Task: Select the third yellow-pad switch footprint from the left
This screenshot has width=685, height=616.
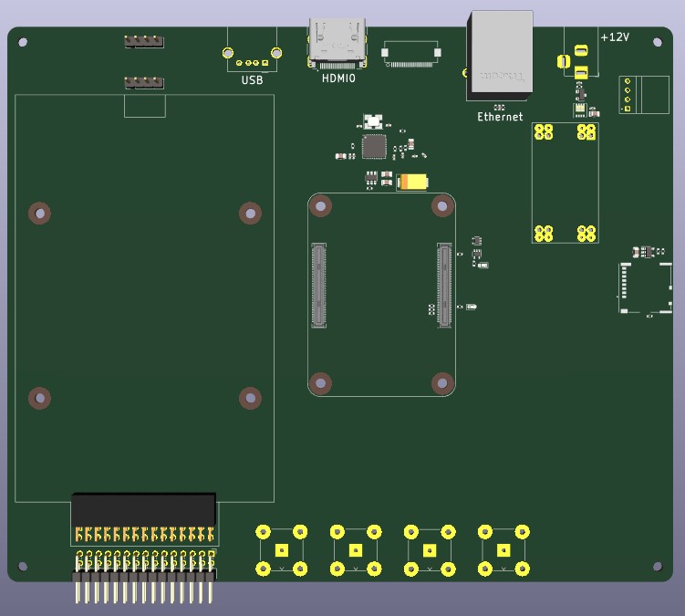Action: [430, 550]
